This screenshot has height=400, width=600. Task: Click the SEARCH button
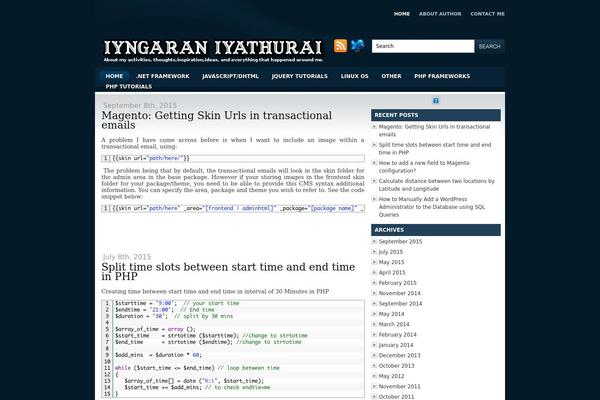coord(489,46)
